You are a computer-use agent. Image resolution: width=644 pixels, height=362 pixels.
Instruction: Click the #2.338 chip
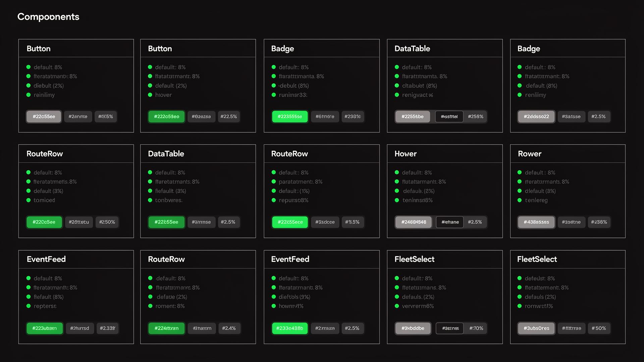pos(107,328)
